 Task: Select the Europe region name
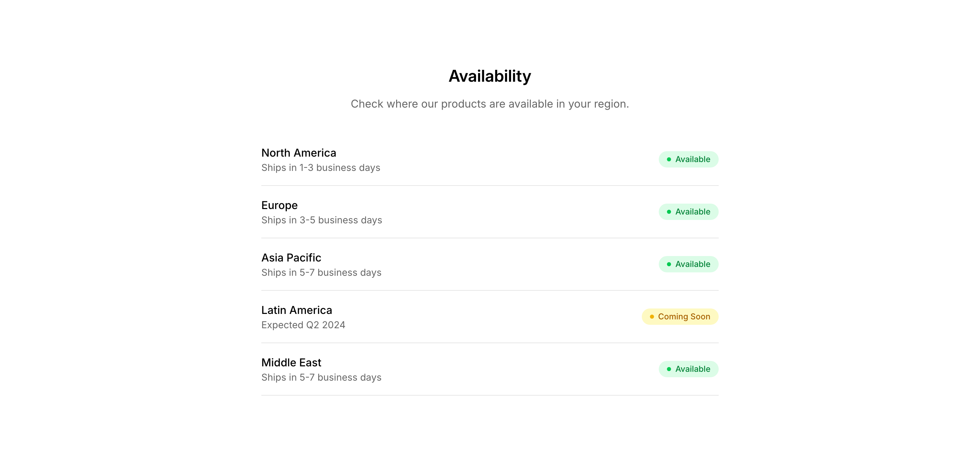(279, 205)
